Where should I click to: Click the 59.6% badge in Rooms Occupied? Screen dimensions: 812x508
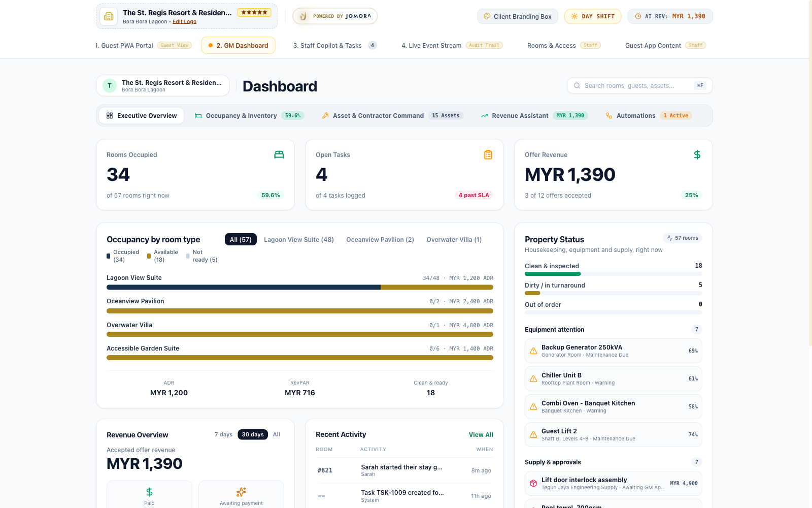tap(270, 195)
